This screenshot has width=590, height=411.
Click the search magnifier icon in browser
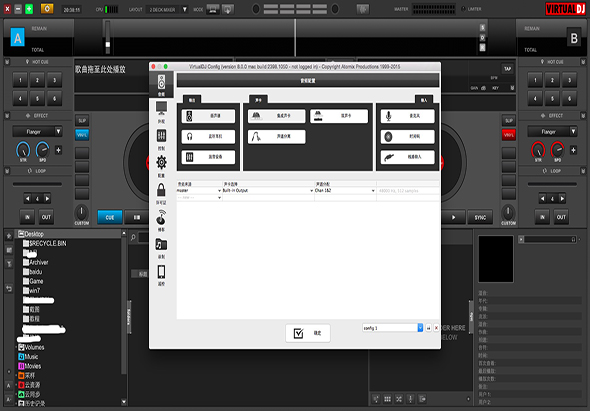pyautogui.click(x=133, y=237)
